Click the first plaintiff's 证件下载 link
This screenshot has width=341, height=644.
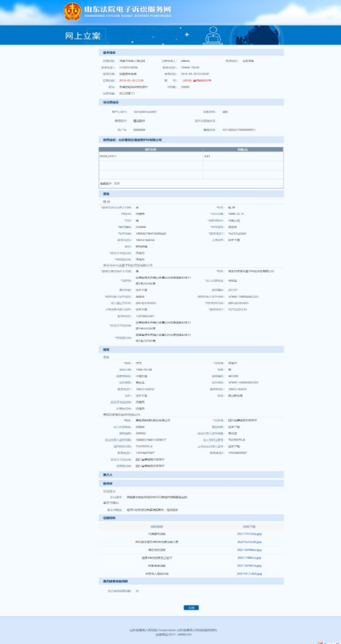[x=234, y=240]
